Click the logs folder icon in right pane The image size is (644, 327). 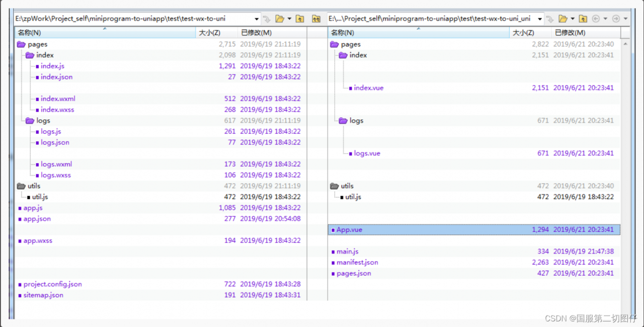coord(343,121)
